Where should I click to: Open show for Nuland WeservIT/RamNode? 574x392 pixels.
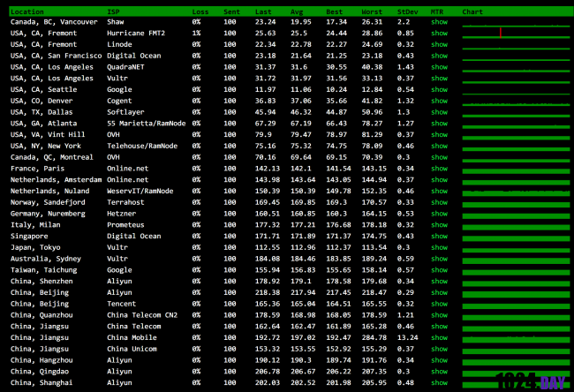pyautogui.click(x=439, y=191)
